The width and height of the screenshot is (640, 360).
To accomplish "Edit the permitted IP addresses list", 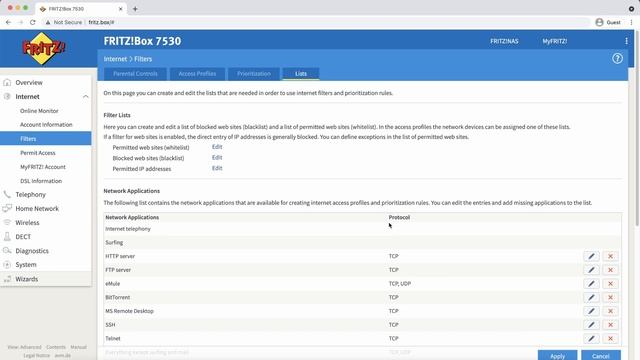I will (217, 168).
